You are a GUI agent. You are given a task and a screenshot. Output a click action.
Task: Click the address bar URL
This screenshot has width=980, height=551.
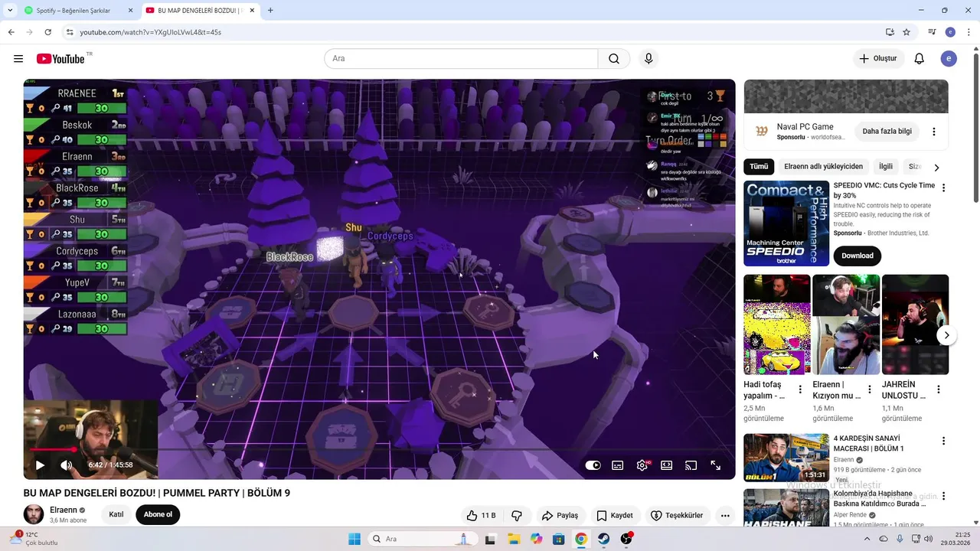point(151,32)
